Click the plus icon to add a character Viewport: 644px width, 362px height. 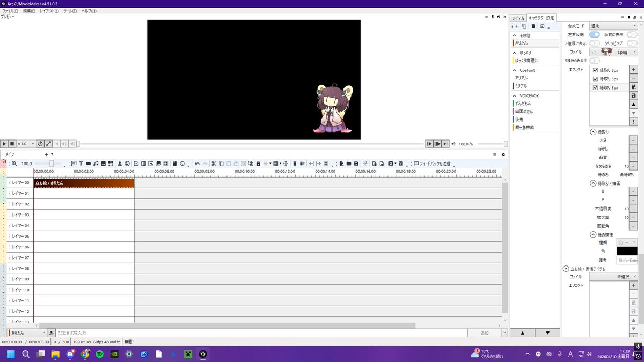[x=517, y=26]
